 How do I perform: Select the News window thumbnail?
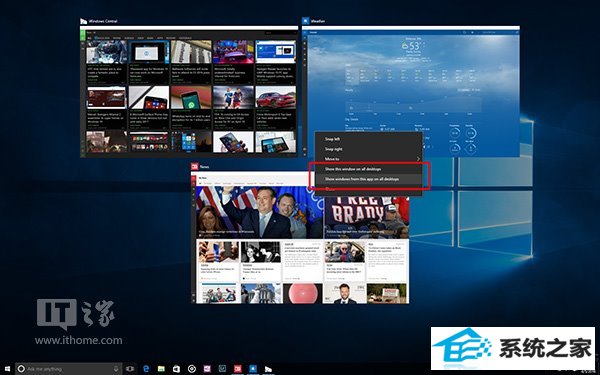point(300,237)
